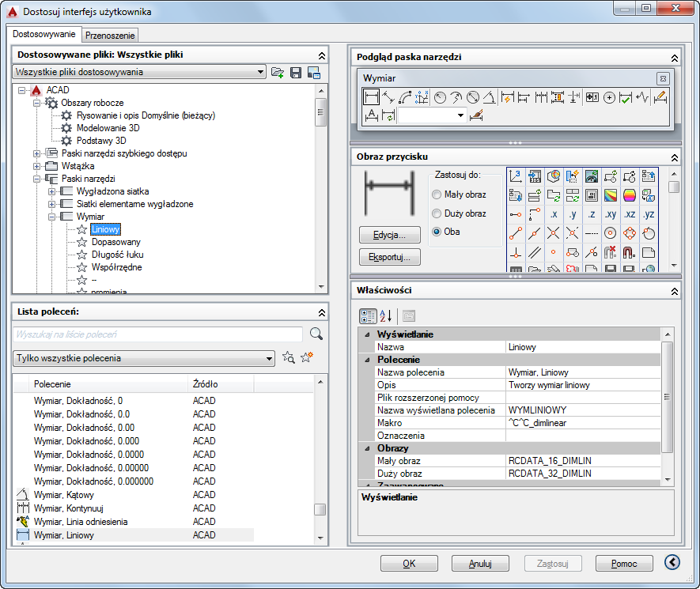Image resolution: width=700 pixels, height=589 pixels.
Task: Click the Save all customization files disk icon
Action: pos(296,72)
